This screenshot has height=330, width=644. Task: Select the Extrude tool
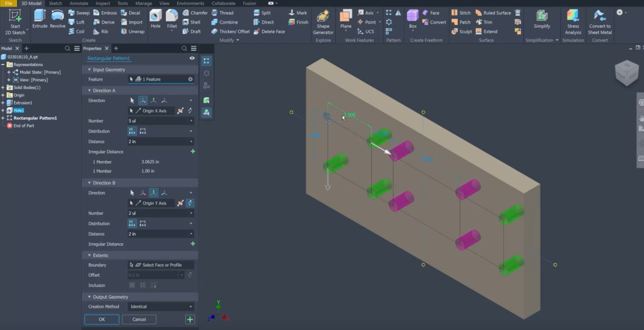tap(39, 19)
